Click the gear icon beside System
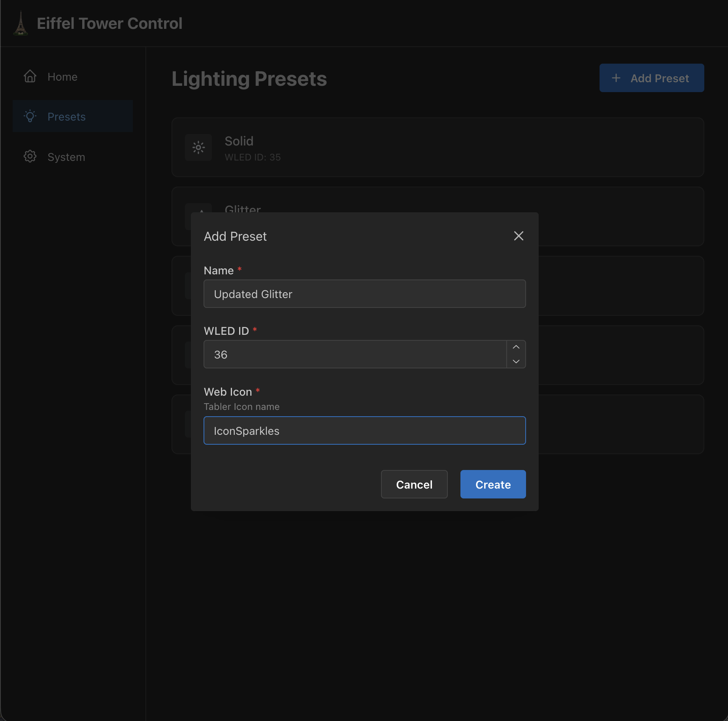The width and height of the screenshot is (728, 721). coord(29,157)
